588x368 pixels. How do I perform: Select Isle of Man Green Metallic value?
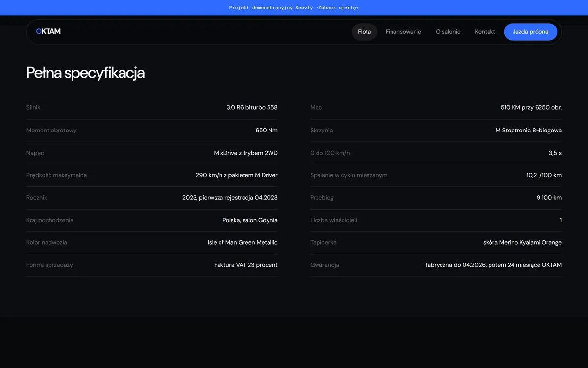point(243,242)
